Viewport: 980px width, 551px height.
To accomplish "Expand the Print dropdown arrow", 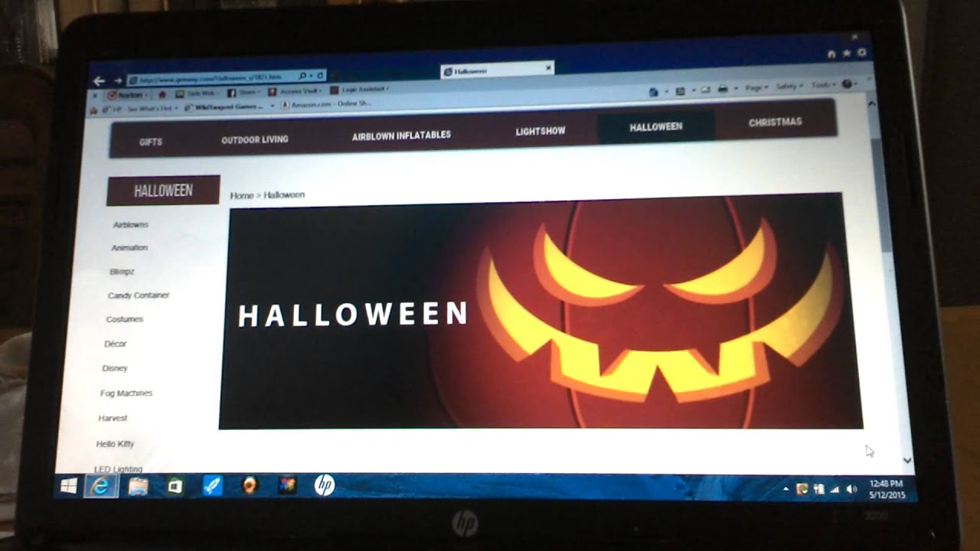I will tap(735, 89).
